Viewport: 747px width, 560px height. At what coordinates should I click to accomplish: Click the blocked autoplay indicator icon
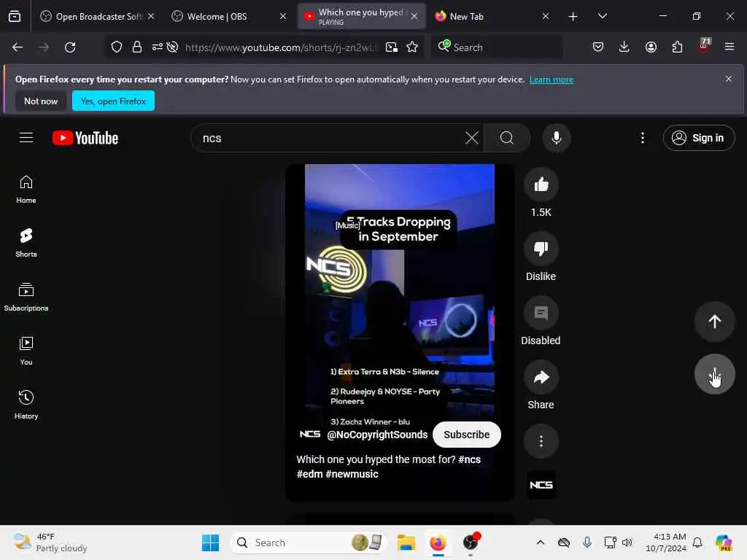pos(172,47)
